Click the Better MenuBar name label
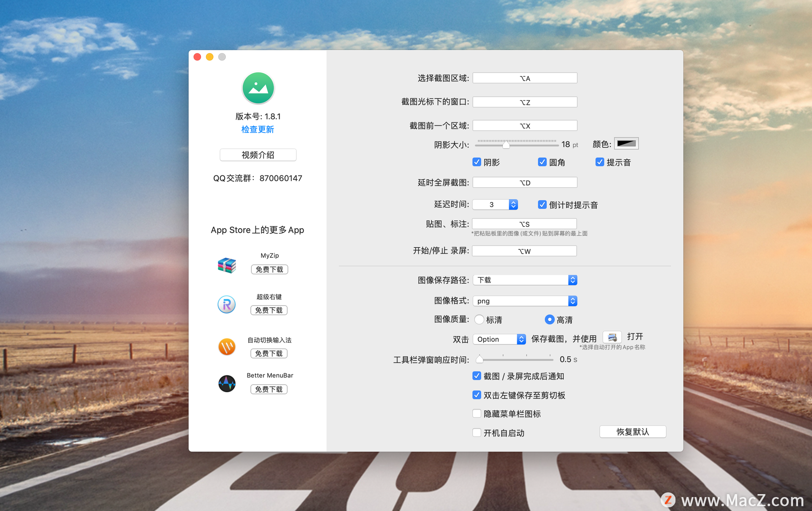Screen dimensions: 812x511 (270, 375)
